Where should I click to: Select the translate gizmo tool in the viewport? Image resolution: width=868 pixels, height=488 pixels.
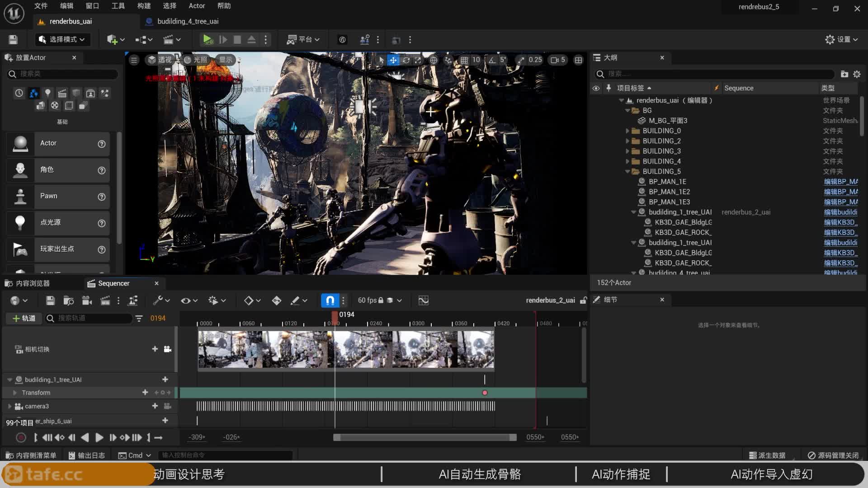point(393,60)
